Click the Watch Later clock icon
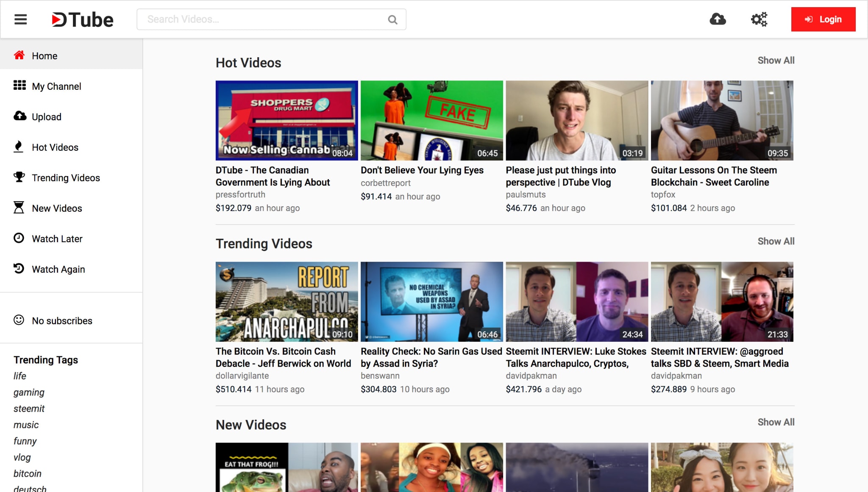The height and width of the screenshot is (492, 868). tap(19, 238)
